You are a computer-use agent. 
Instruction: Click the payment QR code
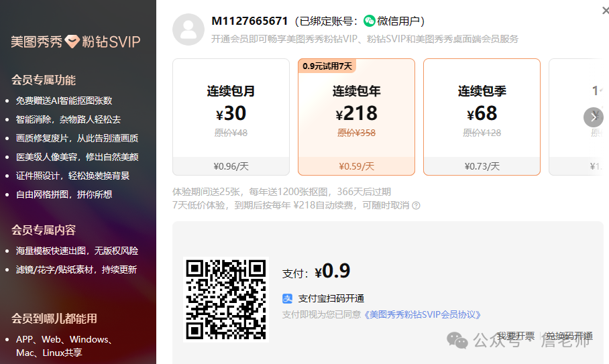pyautogui.click(x=226, y=300)
